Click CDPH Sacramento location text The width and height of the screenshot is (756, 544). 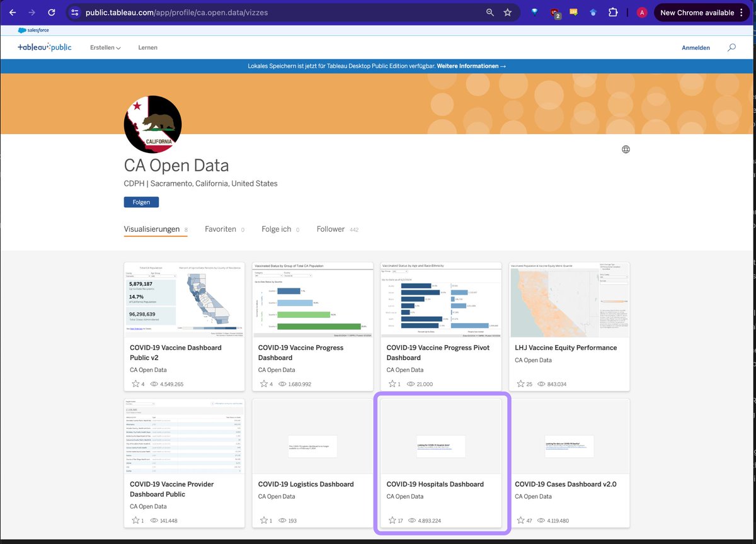point(200,184)
